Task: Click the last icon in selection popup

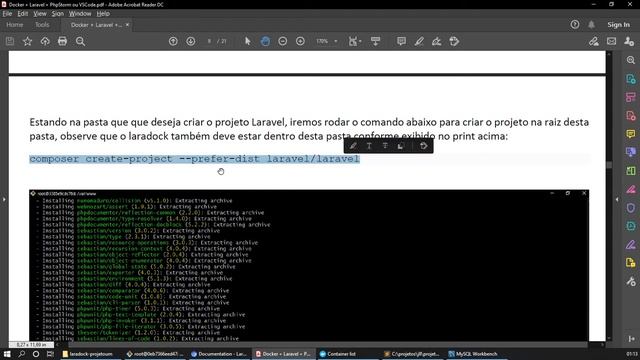Action: [x=424, y=146]
